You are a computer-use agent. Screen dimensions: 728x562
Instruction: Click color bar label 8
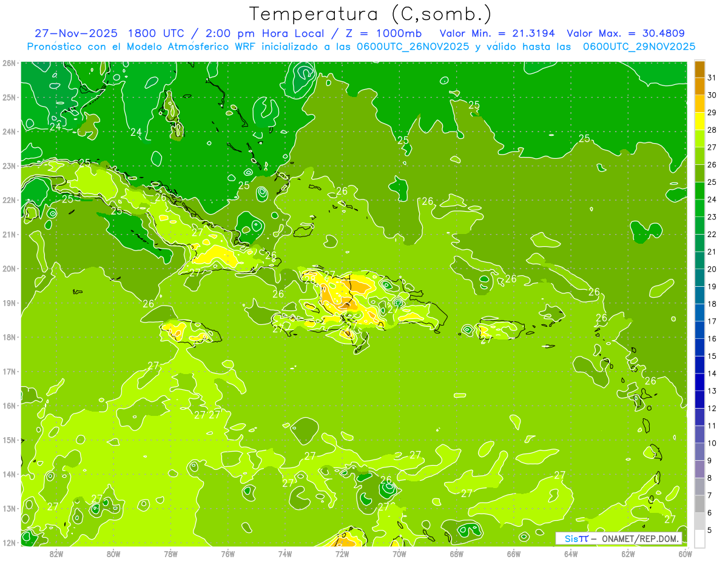710,478
